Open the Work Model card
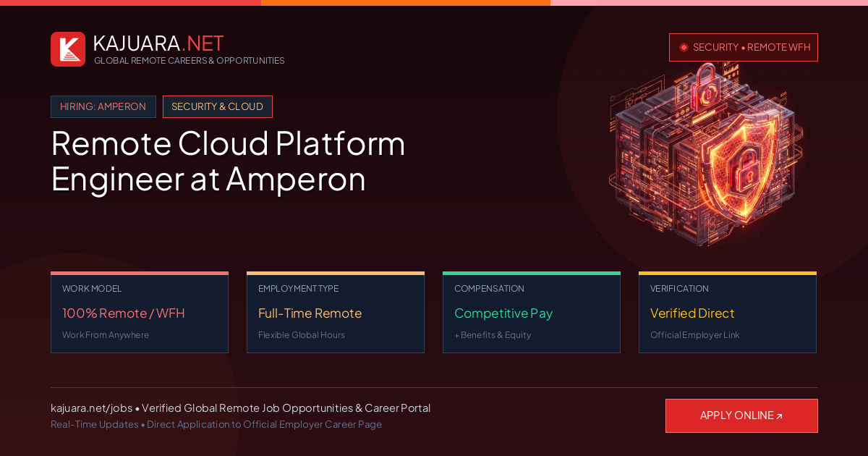The height and width of the screenshot is (456, 868). pos(140,313)
